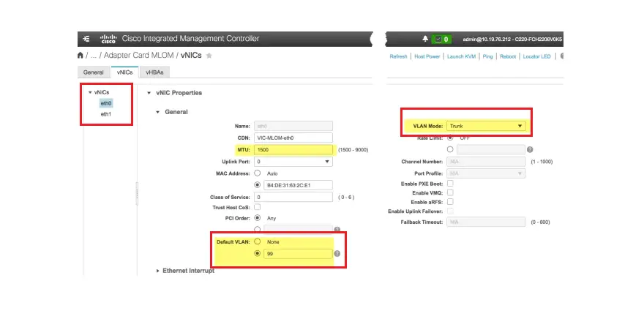The image size is (644, 319).
Task: Select manual MAC Address radio button
Action: click(258, 185)
